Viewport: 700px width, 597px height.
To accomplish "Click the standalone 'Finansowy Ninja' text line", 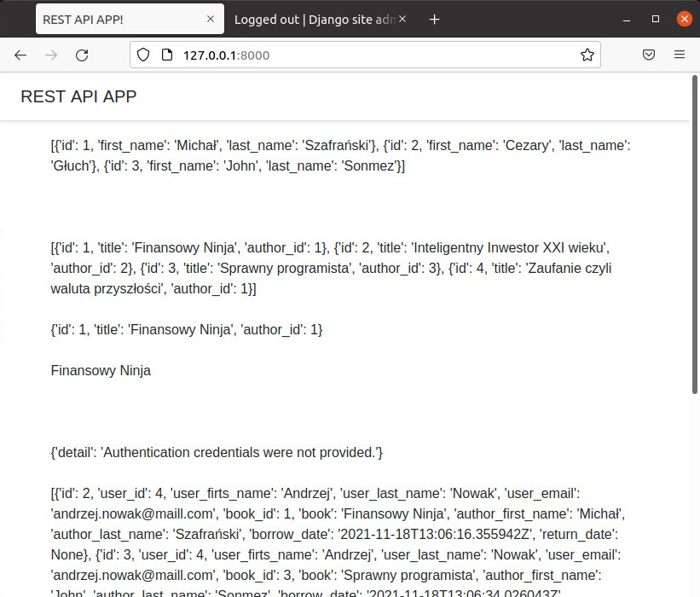I will (x=101, y=370).
